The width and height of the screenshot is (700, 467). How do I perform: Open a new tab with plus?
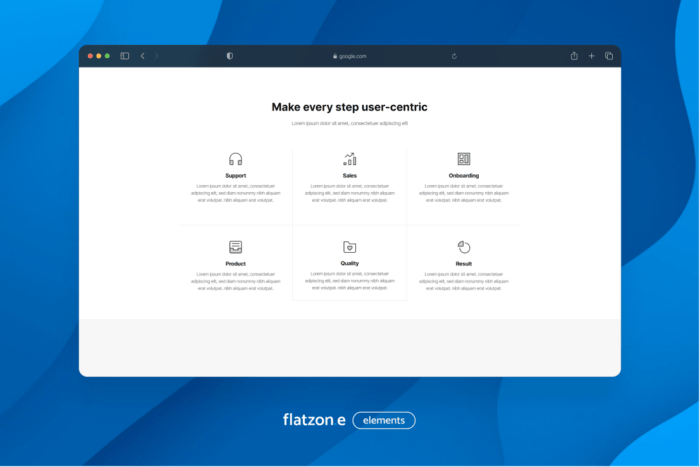click(591, 56)
